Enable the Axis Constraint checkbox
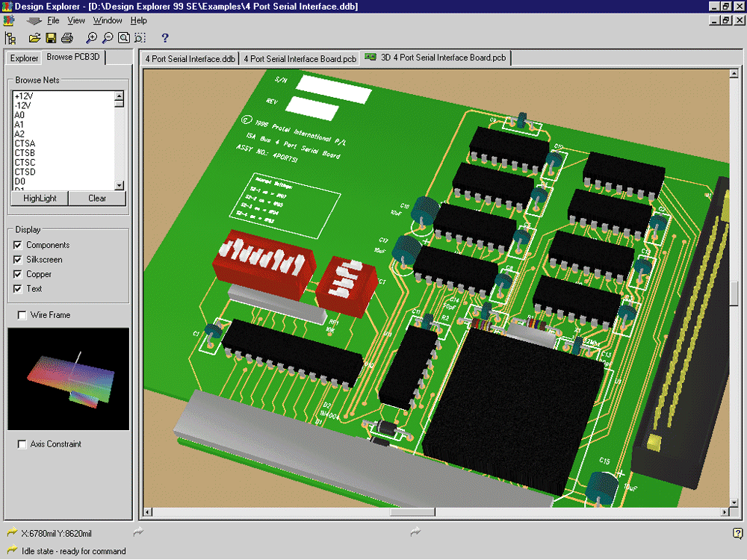The width and height of the screenshot is (747, 560). [x=22, y=444]
